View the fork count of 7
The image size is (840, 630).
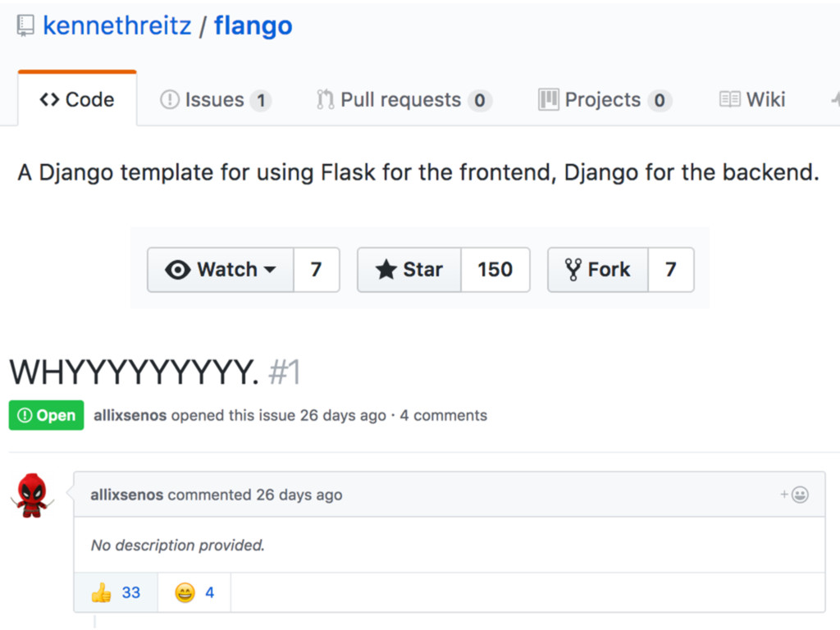point(670,270)
